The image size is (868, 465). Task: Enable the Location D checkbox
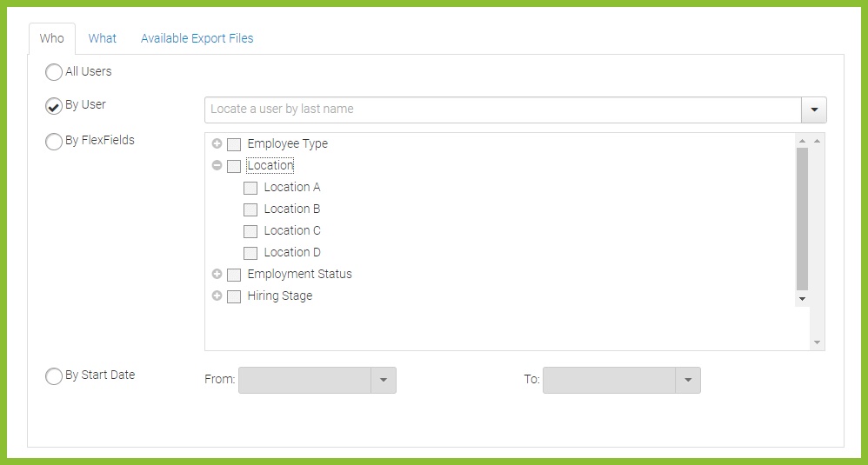pos(250,253)
